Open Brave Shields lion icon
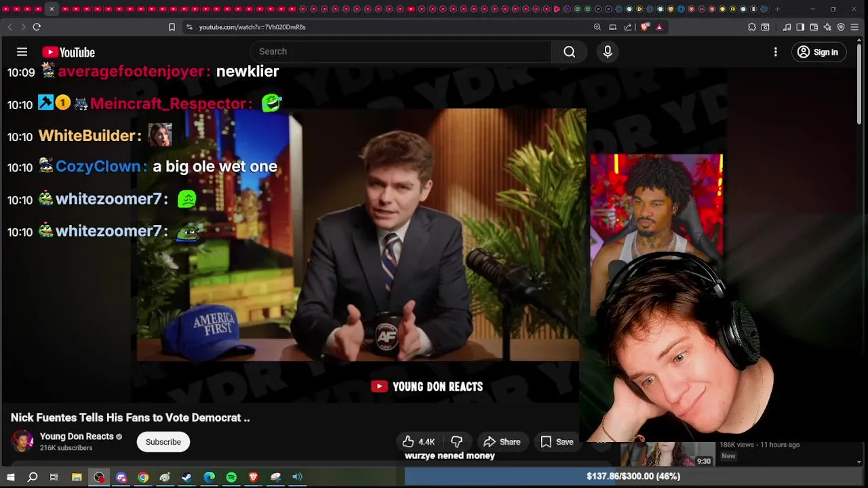This screenshot has width=868, height=488. point(644,27)
